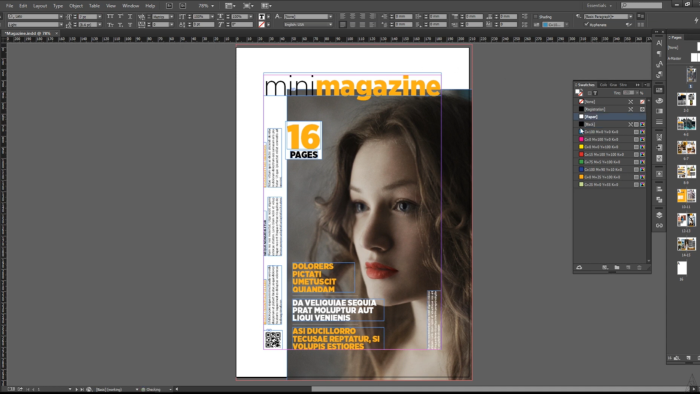Toggle All Caps formatting
Screen dimensions: 700x394
pyautogui.click(x=110, y=17)
